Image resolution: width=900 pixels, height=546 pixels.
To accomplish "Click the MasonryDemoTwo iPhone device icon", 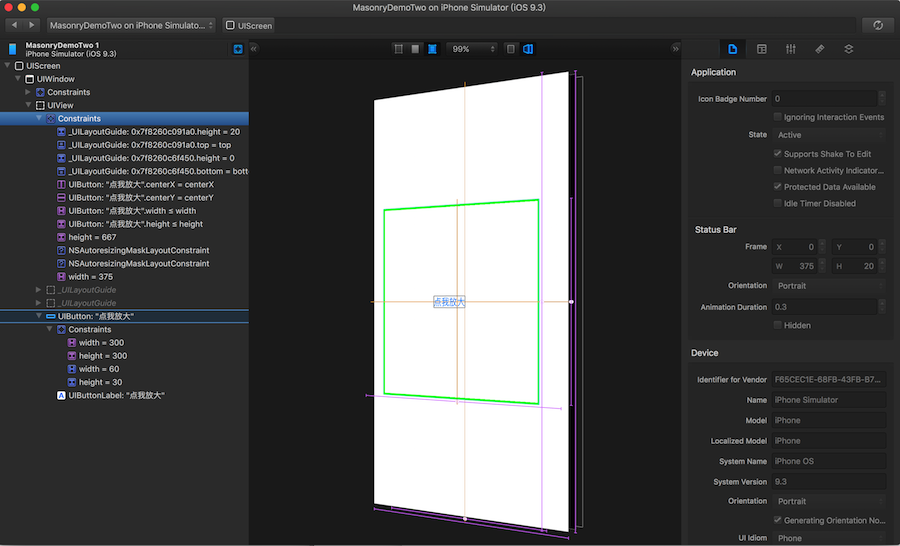I will [12, 49].
